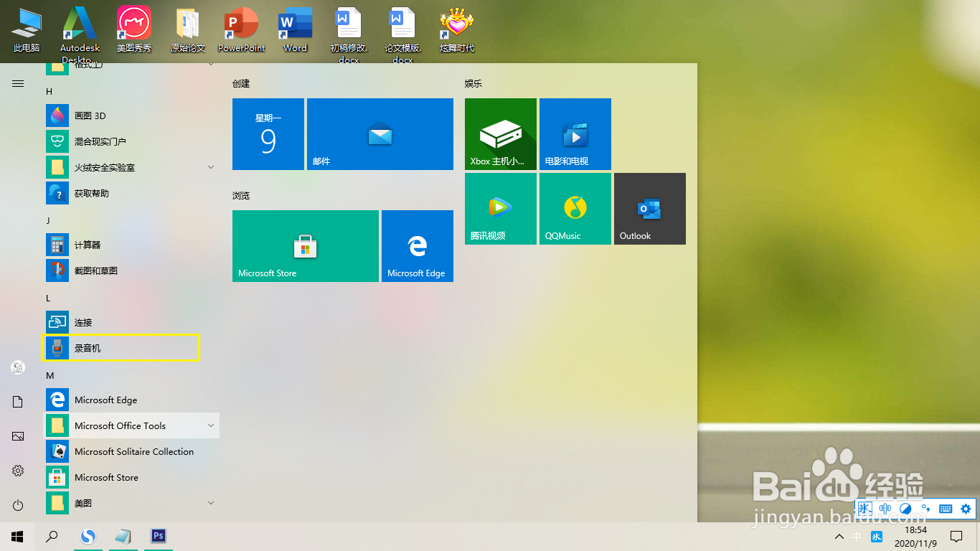The width and height of the screenshot is (980, 551).
Task: Open the Microsoft Edge tile
Action: [418, 246]
